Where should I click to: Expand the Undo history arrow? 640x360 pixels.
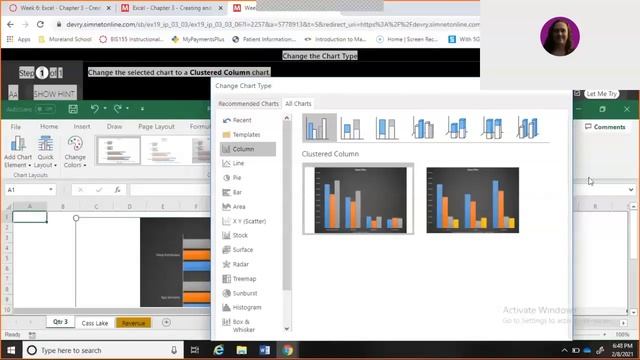[105, 109]
